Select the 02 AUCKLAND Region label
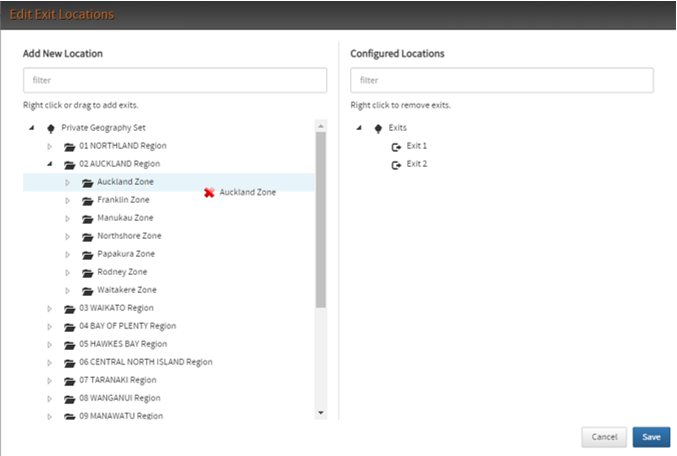677x456 pixels. click(120, 164)
